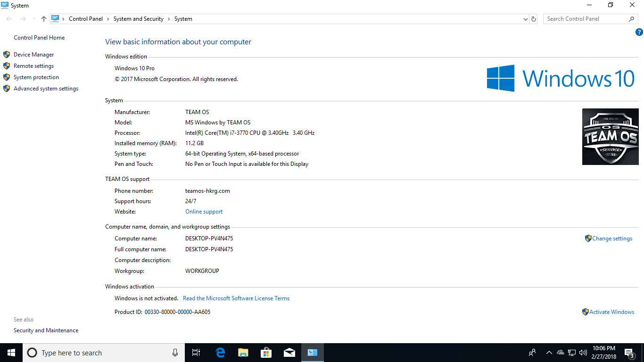This screenshot has height=362, width=644.
Task: Open the Mail app on taskbar
Action: coord(289,353)
